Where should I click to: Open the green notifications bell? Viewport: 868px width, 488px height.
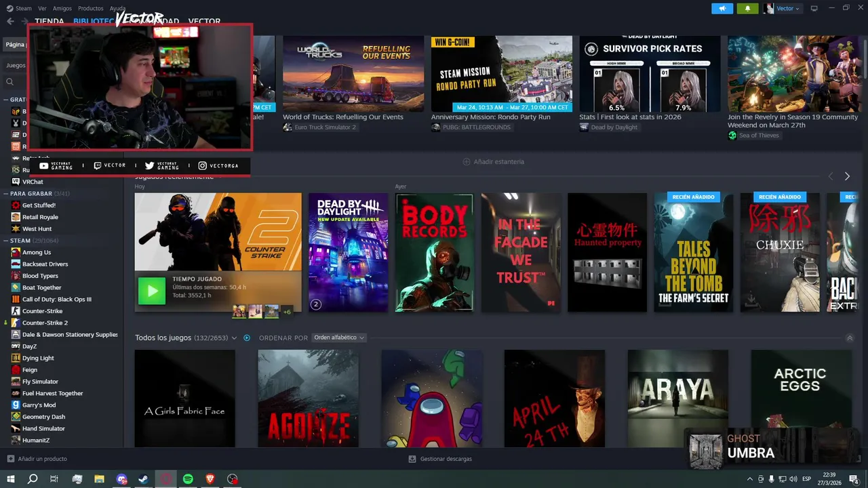tap(747, 8)
